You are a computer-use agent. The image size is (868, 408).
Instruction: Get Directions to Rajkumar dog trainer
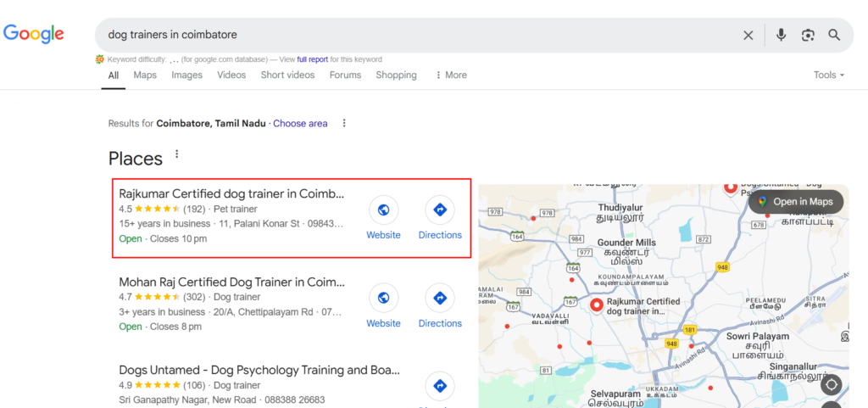pyautogui.click(x=440, y=210)
